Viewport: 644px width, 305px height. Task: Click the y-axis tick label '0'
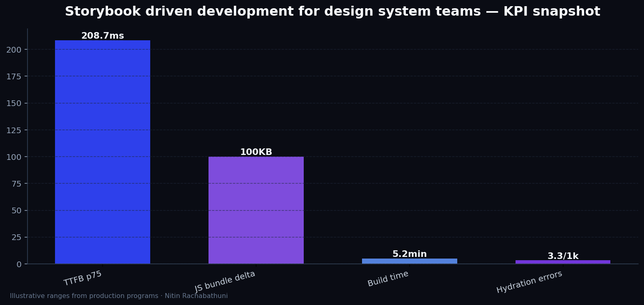19,264
